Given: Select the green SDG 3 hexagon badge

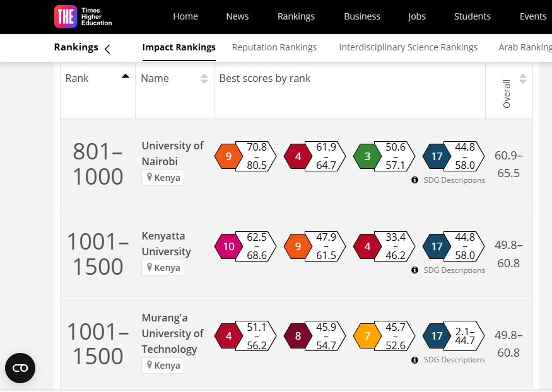Looking at the screenshot, I should click(x=367, y=156).
